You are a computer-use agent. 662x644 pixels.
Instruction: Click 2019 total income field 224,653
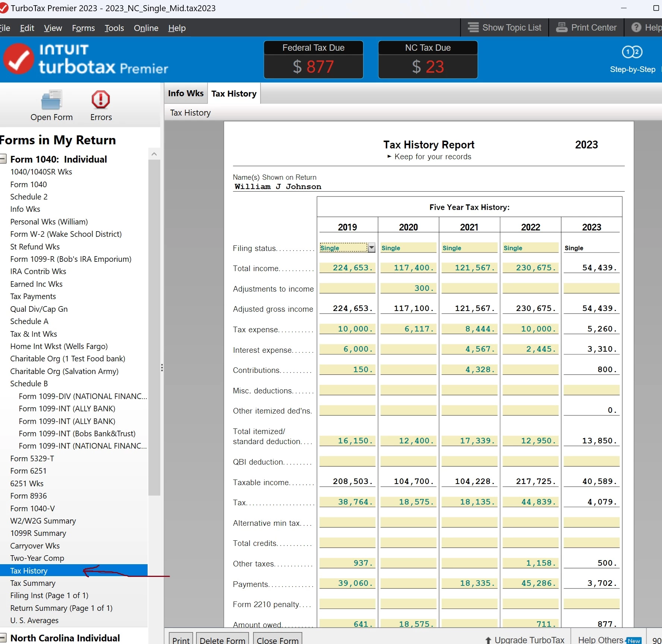(x=347, y=268)
